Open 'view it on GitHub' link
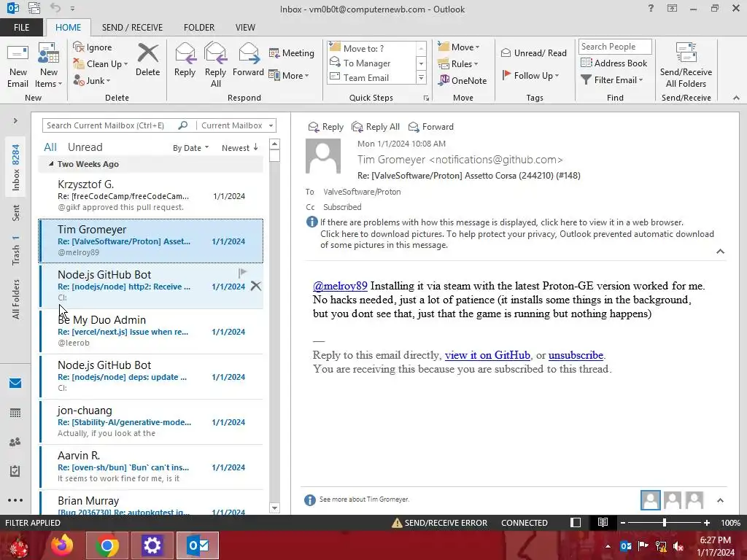This screenshot has height=560, width=747. coord(487,355)
